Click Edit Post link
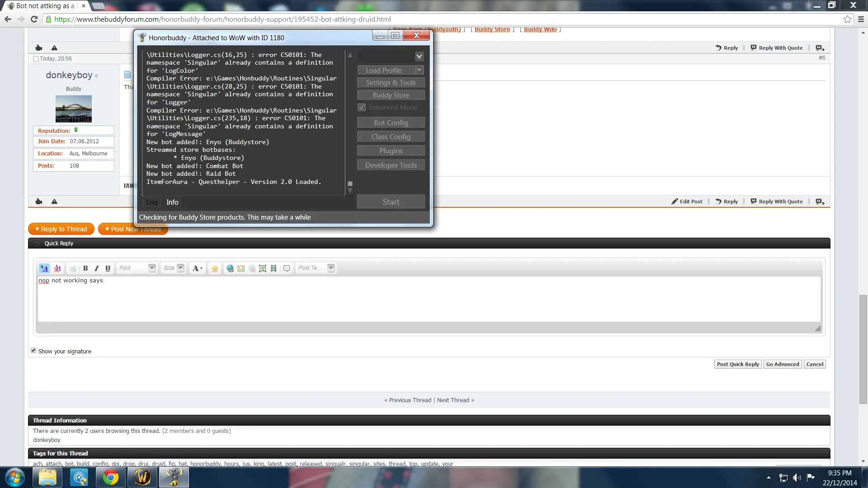Viewport: 868px width, 488px height. [687, 202]
